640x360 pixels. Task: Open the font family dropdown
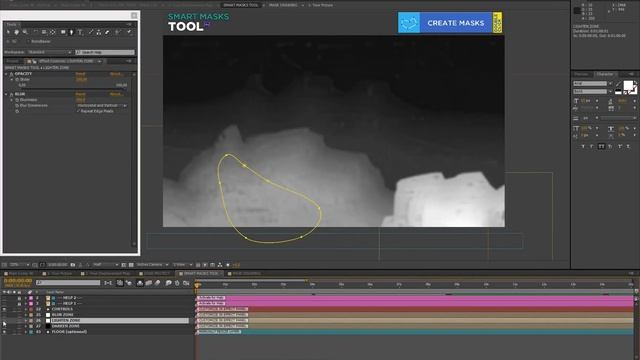point(592,84)
